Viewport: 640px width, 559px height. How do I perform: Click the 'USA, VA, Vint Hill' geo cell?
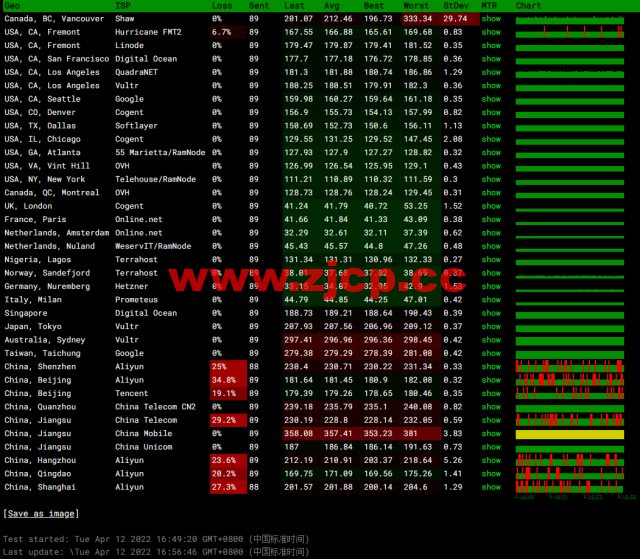point(47,166)
